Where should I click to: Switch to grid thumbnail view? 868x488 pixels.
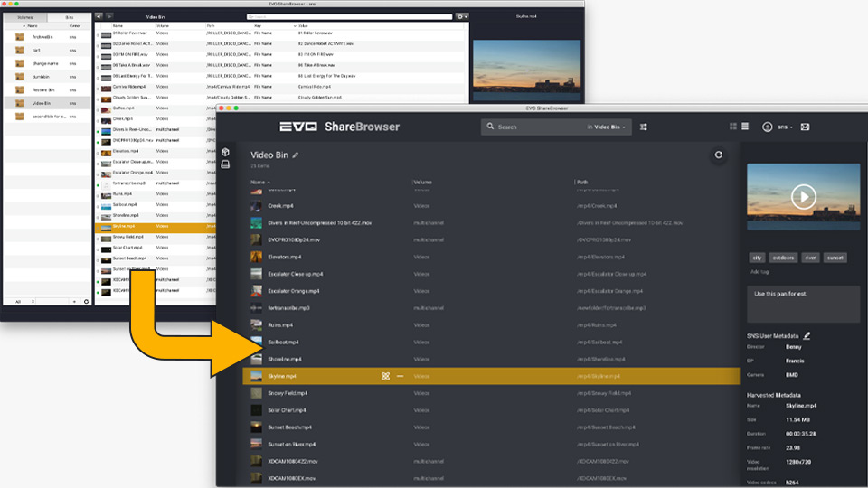[733, 127]
